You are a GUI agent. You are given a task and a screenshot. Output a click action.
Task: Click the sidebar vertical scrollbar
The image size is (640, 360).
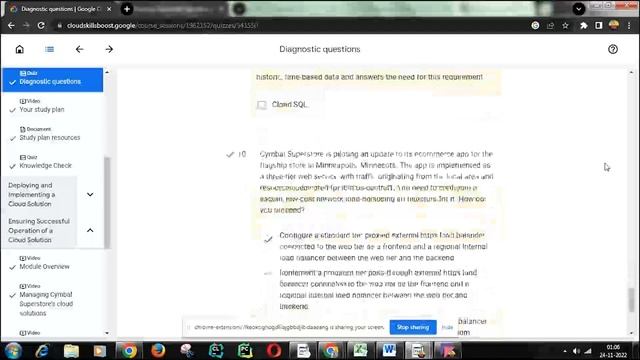coord(107,202)
